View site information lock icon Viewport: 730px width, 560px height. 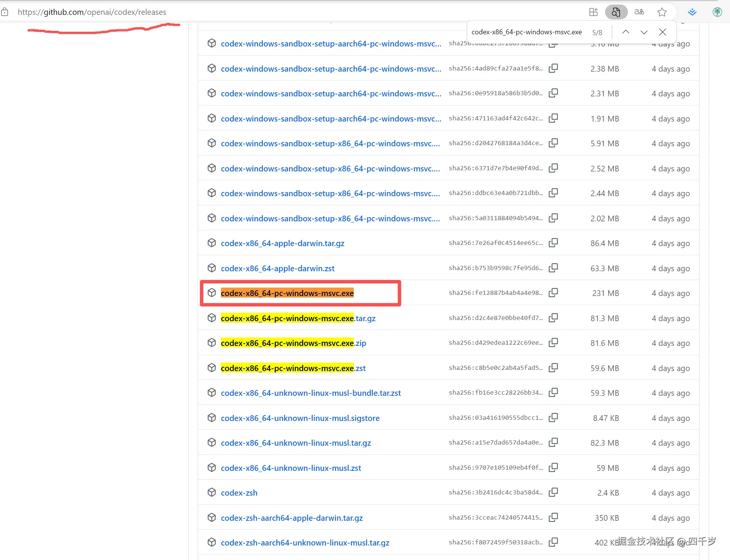point(5,12)
